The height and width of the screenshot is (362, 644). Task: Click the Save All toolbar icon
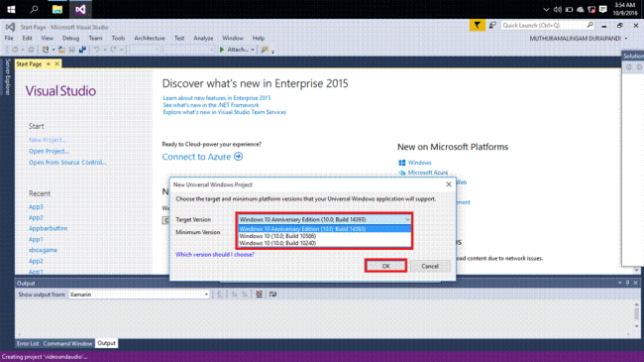(x=82, y=50)
